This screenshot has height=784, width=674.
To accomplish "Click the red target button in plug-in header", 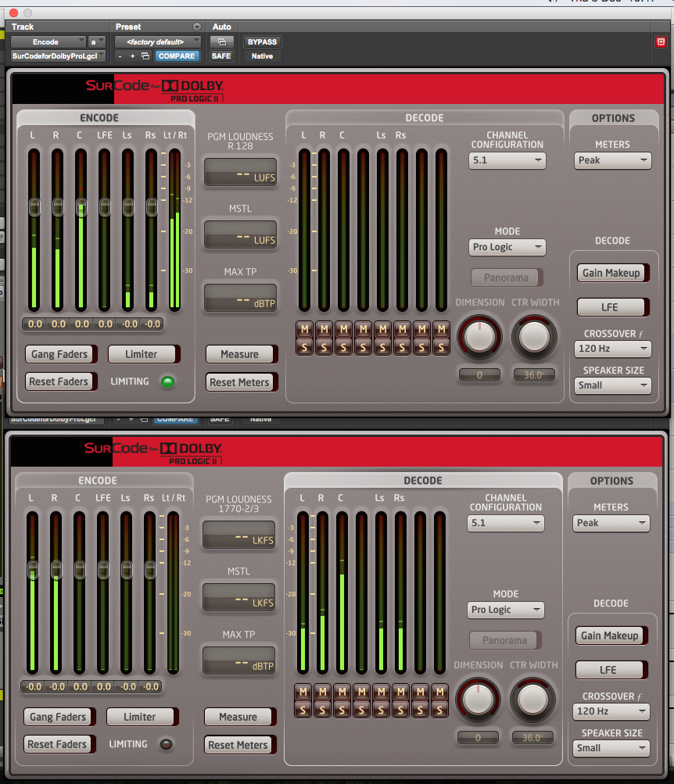I will [661, 42].
